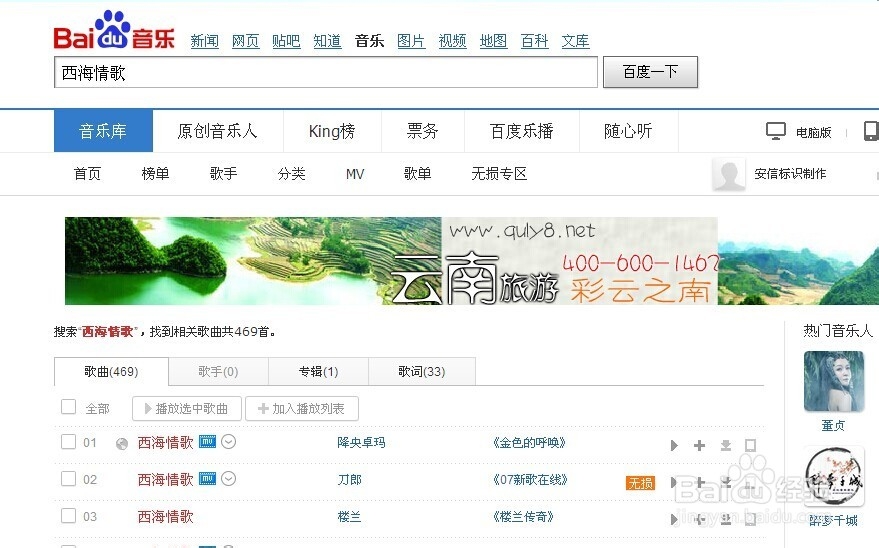This screenshot has height=548, width=879.
Task: Open artist 刀郎 link
Action: 349,480
